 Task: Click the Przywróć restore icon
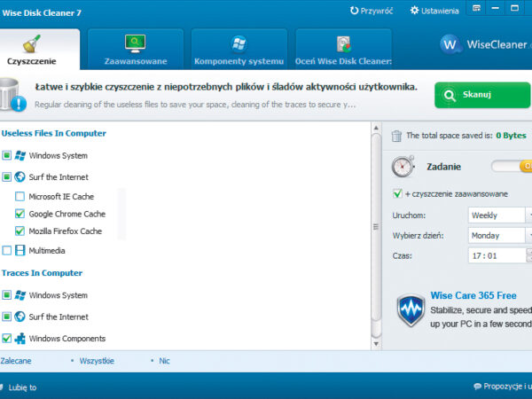(x=355, y=11)
